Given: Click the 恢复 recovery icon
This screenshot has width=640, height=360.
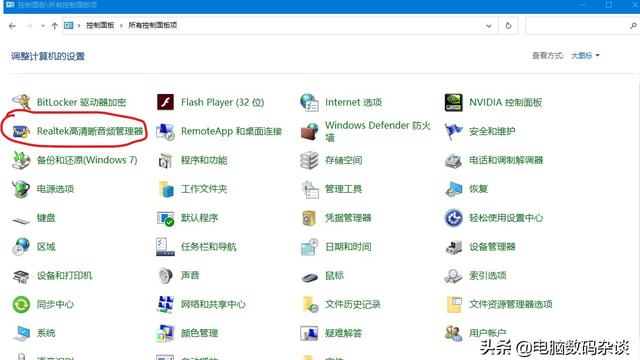Looking at the screenshot, I should click(453, 189).
